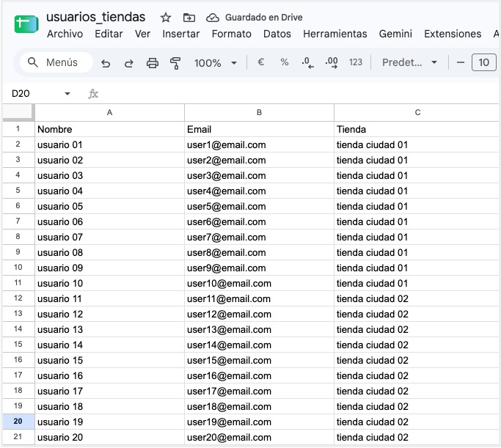This screenshot has height=448, width=501.
Task: Decrease decimal places
Action: 307,62
